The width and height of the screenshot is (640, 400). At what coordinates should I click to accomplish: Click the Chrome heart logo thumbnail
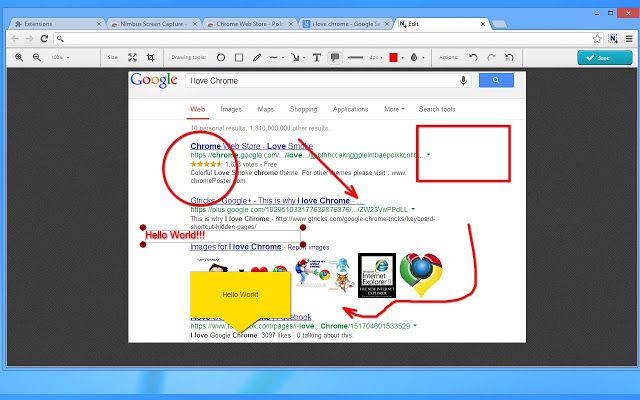click(421, 274)
